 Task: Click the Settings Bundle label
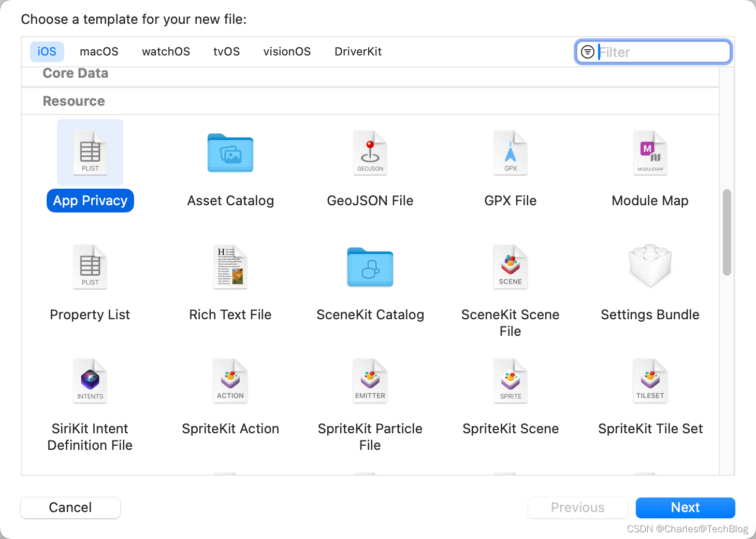[x=650, y=315]
